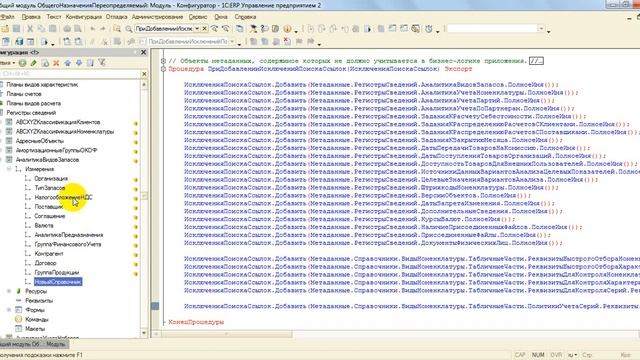Select the Макеты tree node
Screen dimensions: 640x360
[x=35, y=329]
